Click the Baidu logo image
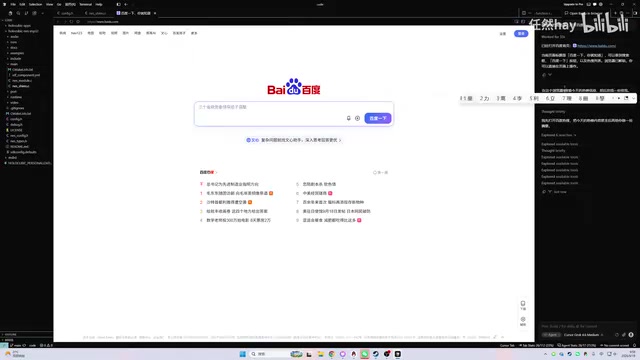The height and width of the screenshot is (360, 640). (x=294, y=87)
